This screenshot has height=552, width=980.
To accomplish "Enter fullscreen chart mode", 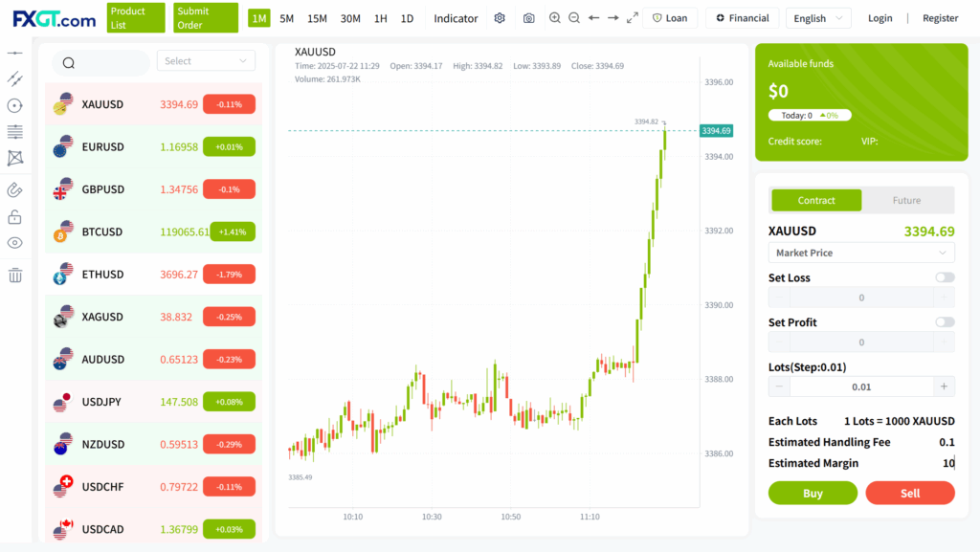I will 632,18.
